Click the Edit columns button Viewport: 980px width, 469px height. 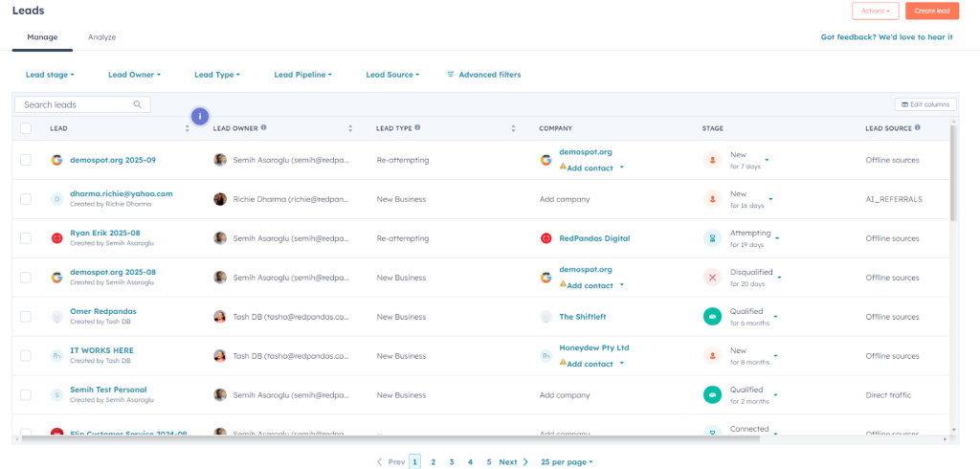(x=925, y=104)
